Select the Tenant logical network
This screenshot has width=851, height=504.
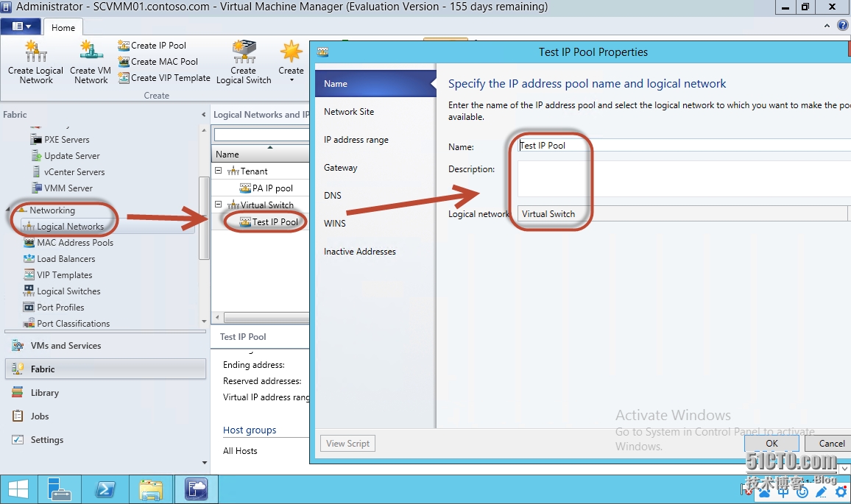pos(247,171)
